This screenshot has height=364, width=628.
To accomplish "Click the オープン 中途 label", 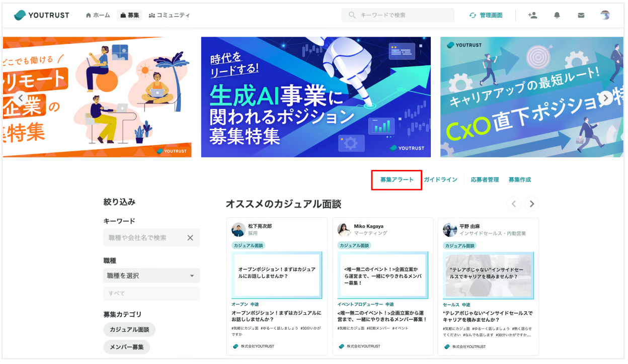I will 245,305.
